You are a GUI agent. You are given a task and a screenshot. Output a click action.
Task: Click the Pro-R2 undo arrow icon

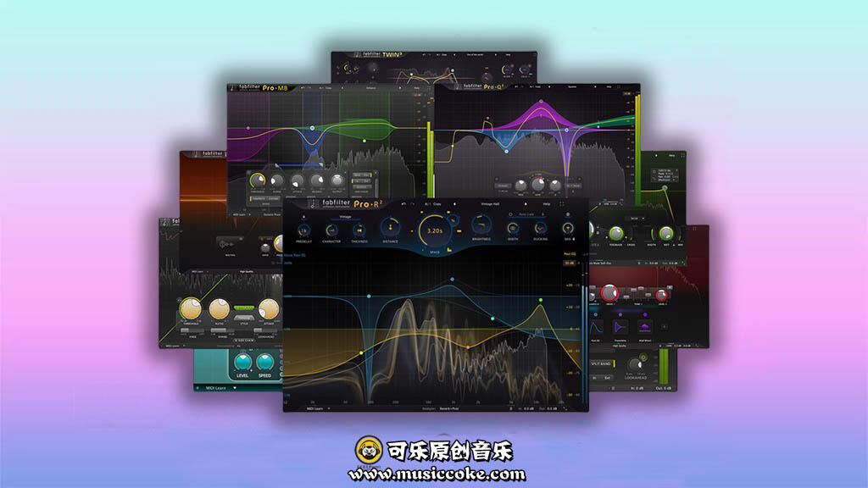pos(404,204)
